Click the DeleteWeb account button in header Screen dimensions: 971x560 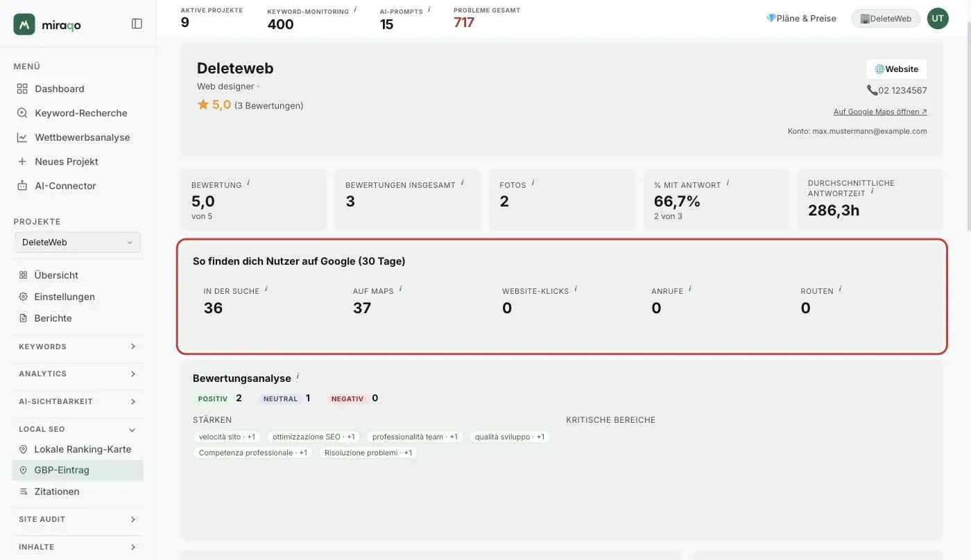886,19
